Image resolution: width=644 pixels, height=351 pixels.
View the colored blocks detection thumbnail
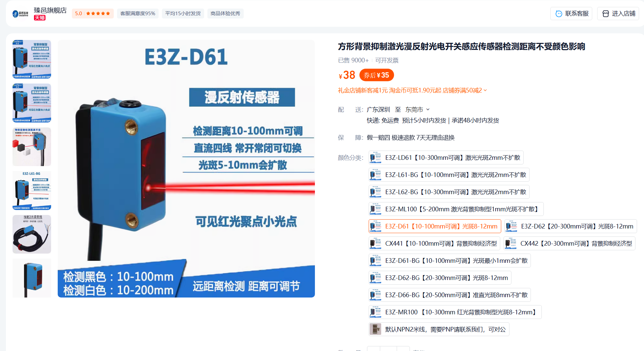32,147
